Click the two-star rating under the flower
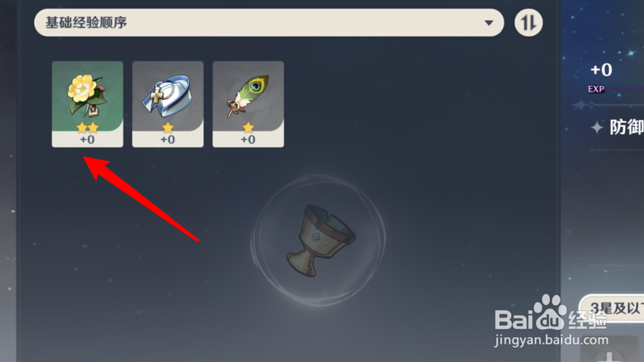 pos(87,127)
